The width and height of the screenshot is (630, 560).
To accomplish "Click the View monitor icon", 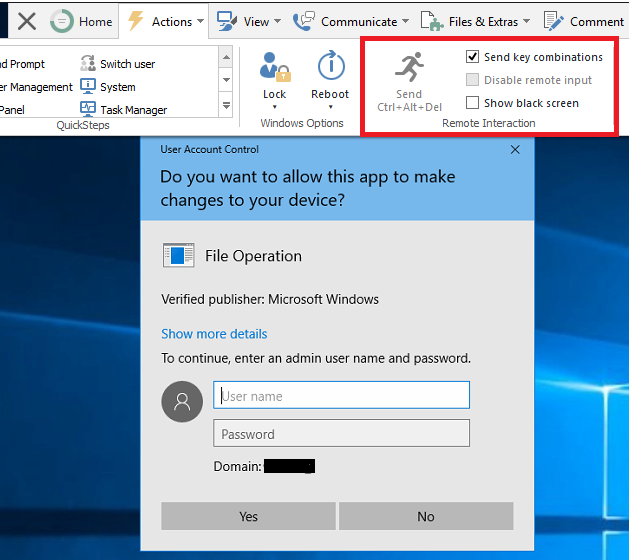I will point(227,21).
